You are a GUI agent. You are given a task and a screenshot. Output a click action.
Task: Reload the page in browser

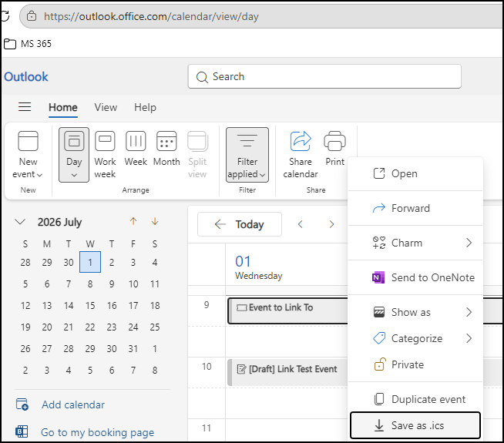(5, 16)
